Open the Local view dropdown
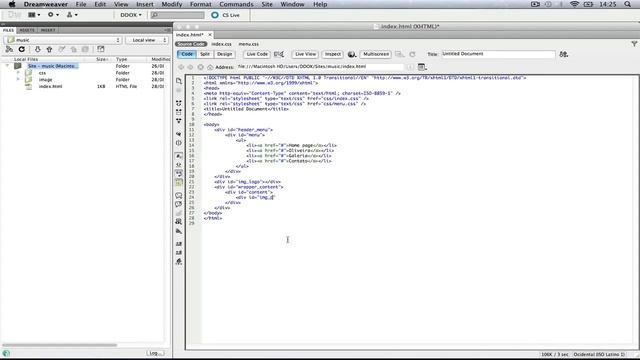 click(147, 40)
